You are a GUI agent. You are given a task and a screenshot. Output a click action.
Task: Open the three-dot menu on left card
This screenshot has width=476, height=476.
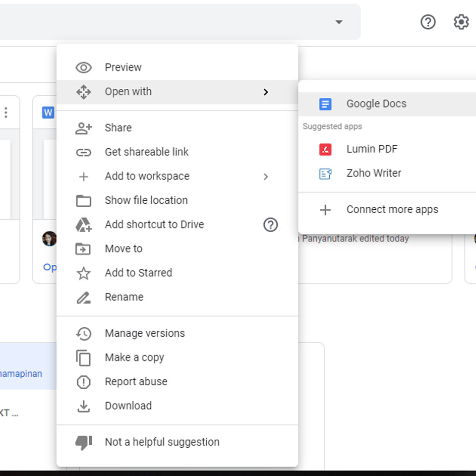point(6,113)
